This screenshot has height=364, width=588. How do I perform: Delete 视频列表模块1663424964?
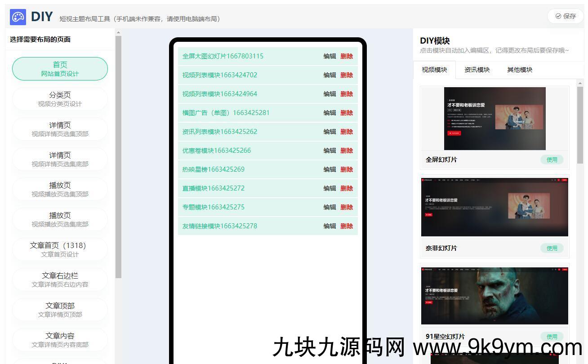coord(347,94)
